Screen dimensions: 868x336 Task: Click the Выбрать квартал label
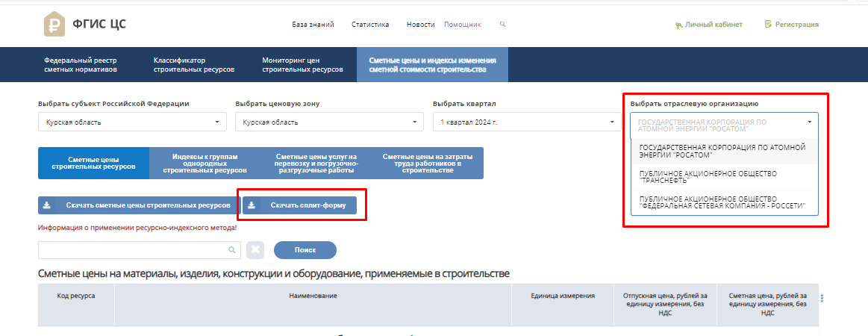(x=464, y=104)
